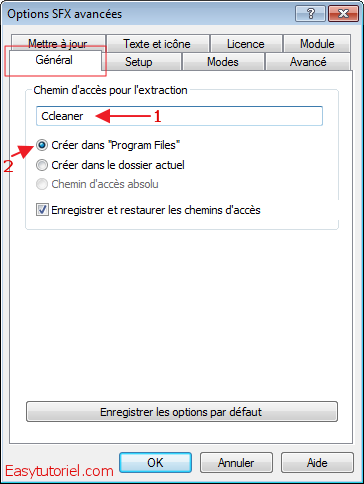Click Enregistrer les options par défaut button
364x484 pixels.
click(182, 412)
